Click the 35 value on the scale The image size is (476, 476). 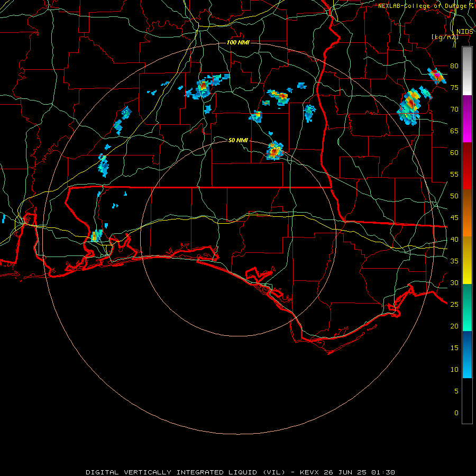pyautogui.click(x=454, y=261)
